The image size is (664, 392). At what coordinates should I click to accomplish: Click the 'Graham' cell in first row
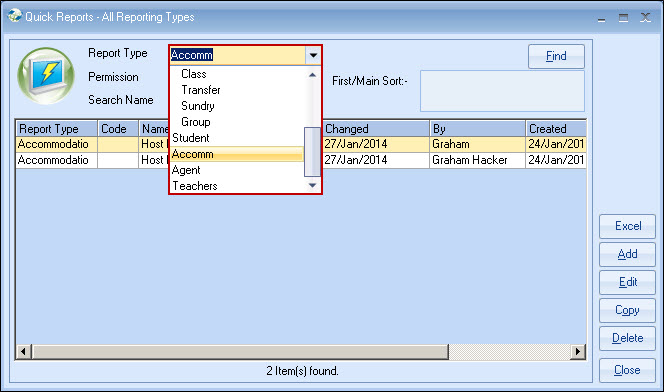pyautogui.click(x=477, y=144)
